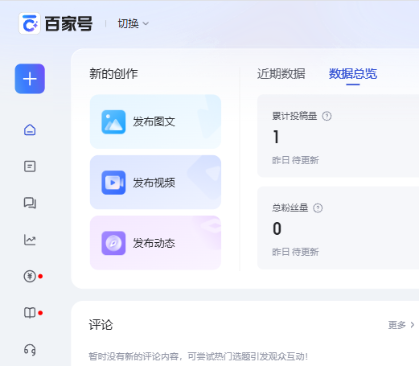Click the 百家号 brand name text
The image size is (419, 366).
(69, 24)
